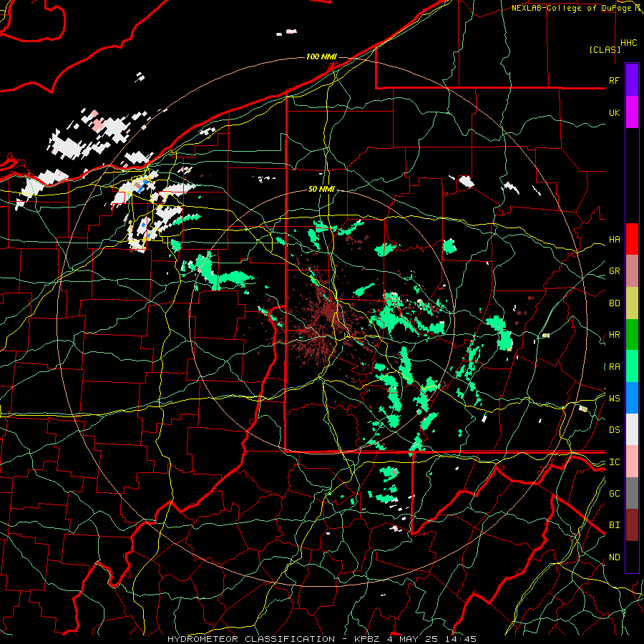Click the BD legend label
This screenshot has height=644, width=644.
pyautogui.click(x=614, y=303)
